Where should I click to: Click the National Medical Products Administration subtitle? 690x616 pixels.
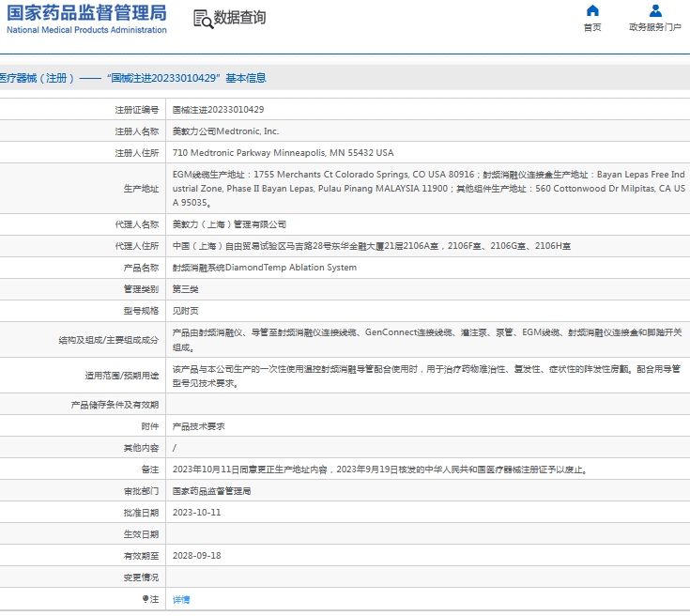pos(86,30)
